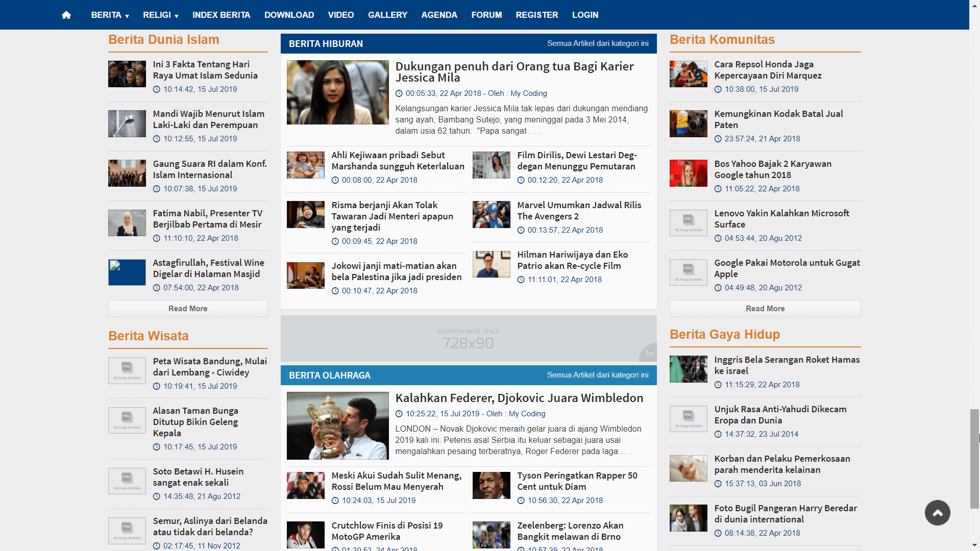Open Unjuk Rasa Anti-Yahudi Dikecam article
This screenshot has width=980, height=551.
780,415
